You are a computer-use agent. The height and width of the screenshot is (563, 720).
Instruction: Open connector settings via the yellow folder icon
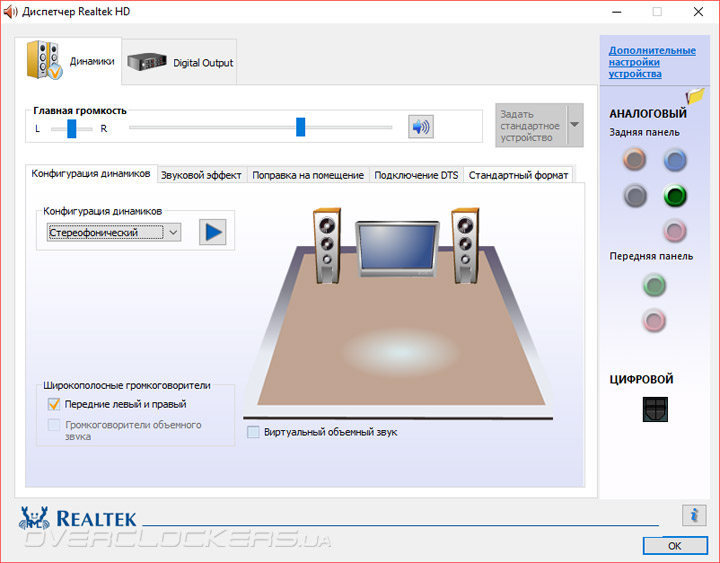pyautogui.click(x=695, y=96)
